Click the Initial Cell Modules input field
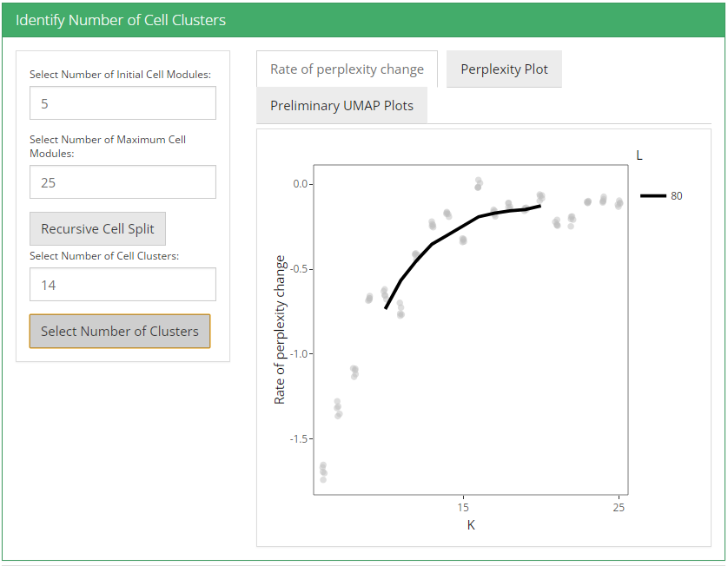The image size is (728, 566). (x=122, y=102)
